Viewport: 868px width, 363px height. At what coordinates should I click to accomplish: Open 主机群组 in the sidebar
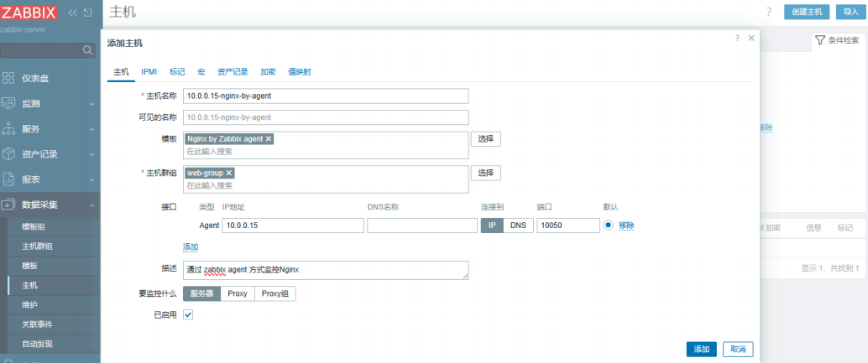pos(38,246)
